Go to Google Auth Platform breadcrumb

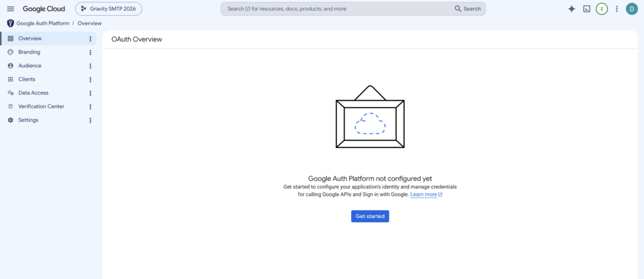tap(43, 23)
